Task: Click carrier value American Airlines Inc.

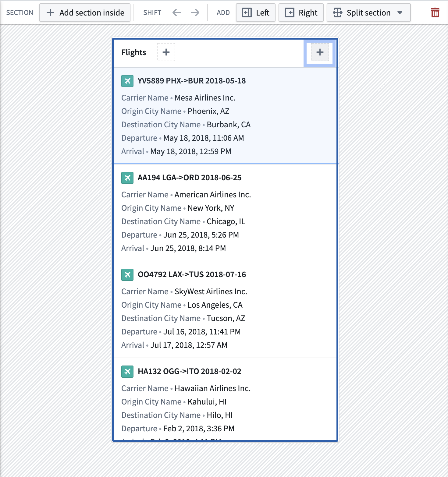Action: (x=213, y=195)
